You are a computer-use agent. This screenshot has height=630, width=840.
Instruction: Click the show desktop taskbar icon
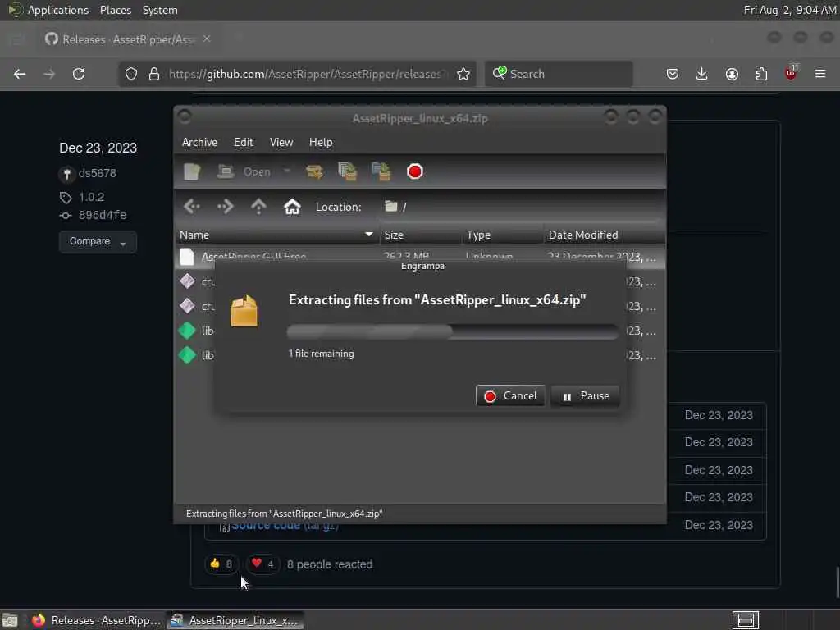pyautogui.click(x=10, y=620)
